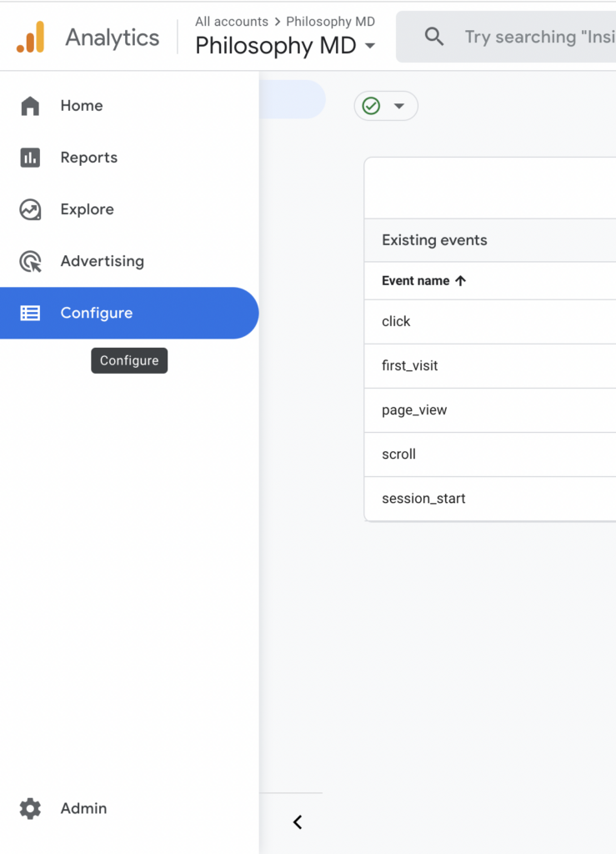Go to the Explore section
Image resolution: width=616 pixels, height=854 pixels.
pyautogui.click(x=129, y=209)
